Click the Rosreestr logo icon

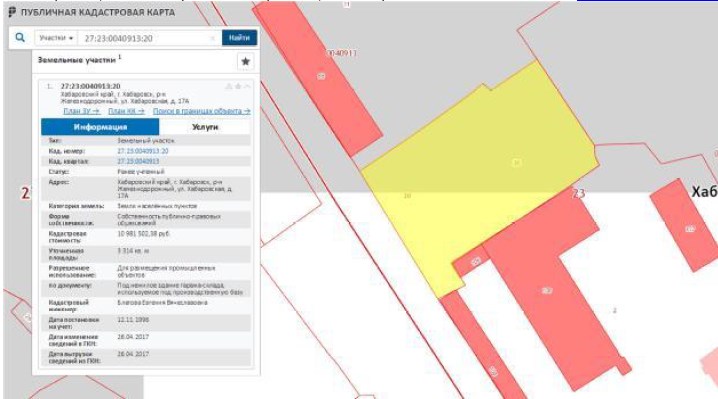(x=12, y=12)
